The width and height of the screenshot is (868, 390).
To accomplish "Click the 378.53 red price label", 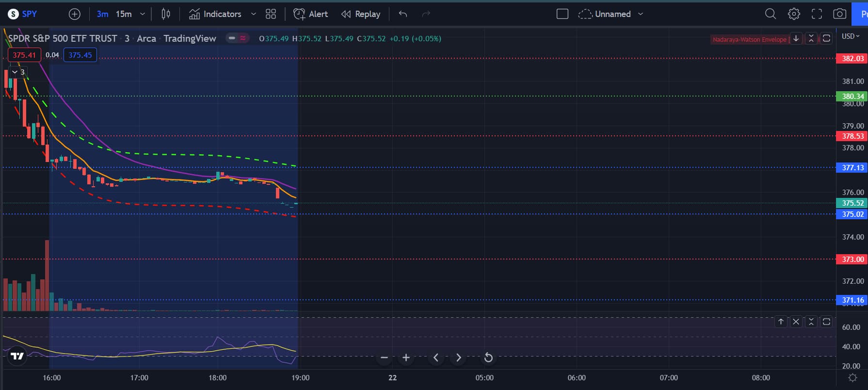I will [853, 136].
